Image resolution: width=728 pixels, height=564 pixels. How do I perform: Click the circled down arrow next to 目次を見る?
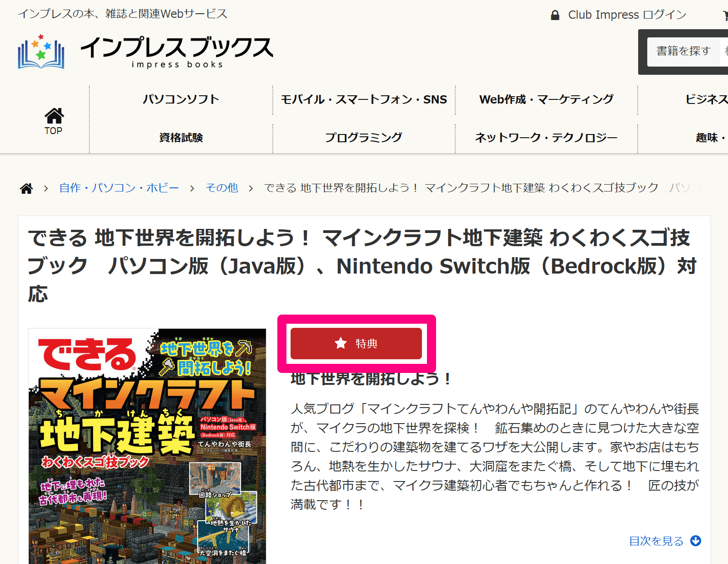click(x=696, y=541)
